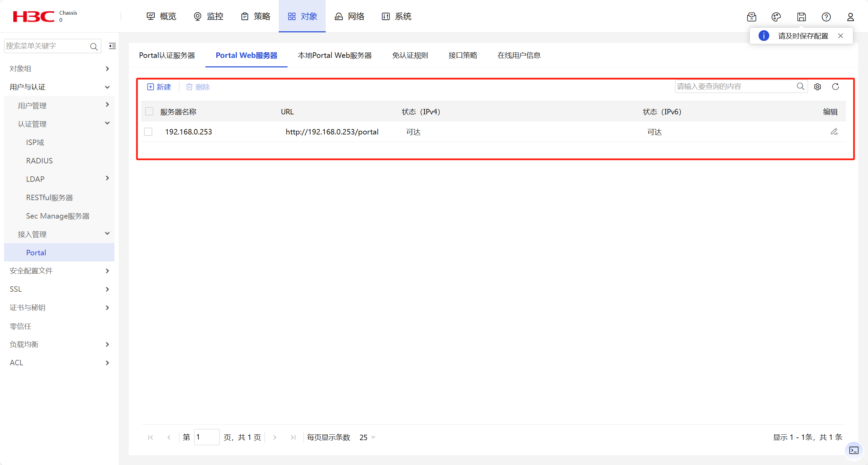Edit the 192.168.0.253 entry via pencil icon
Image resolution: width=868 pixels, height=465 pixels.
click(834, 131)
